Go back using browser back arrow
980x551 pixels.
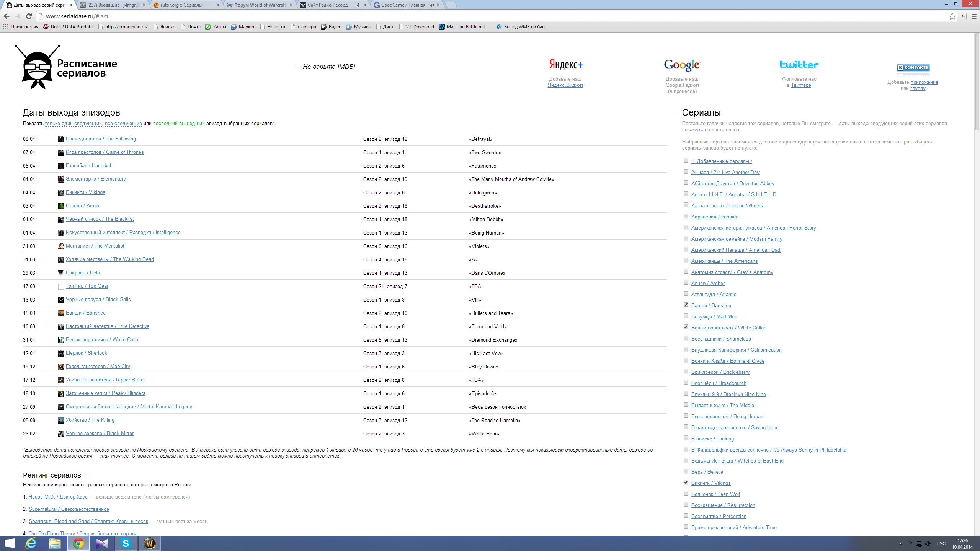[7, 16]
